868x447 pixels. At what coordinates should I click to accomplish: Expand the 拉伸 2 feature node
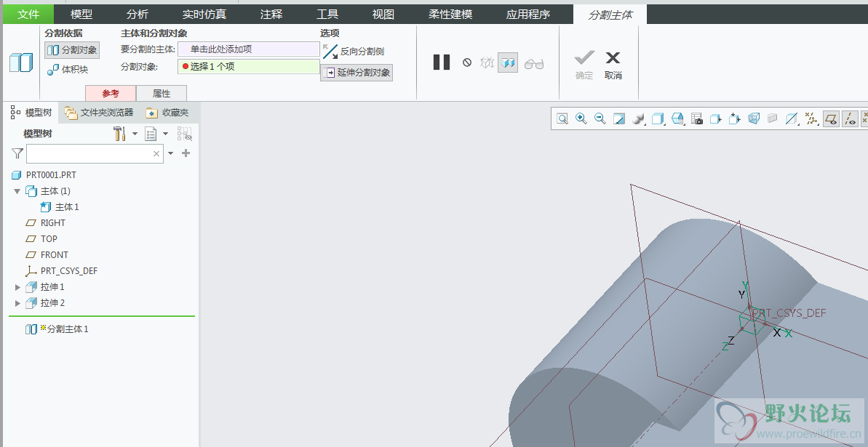(17, 303)
